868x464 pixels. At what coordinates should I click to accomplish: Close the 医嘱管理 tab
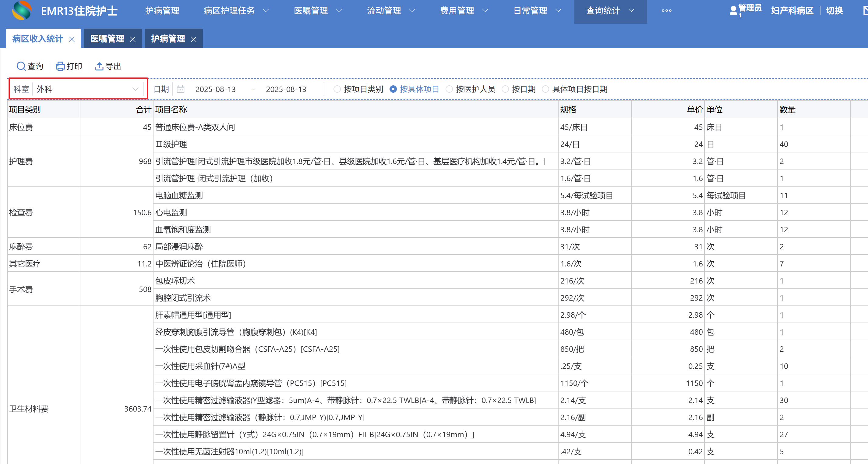[133, 39]
